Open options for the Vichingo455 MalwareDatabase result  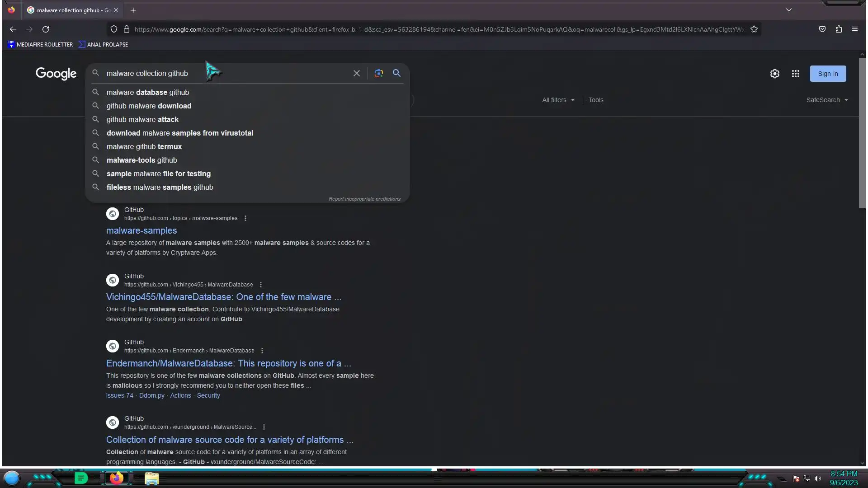click(261, 285)
